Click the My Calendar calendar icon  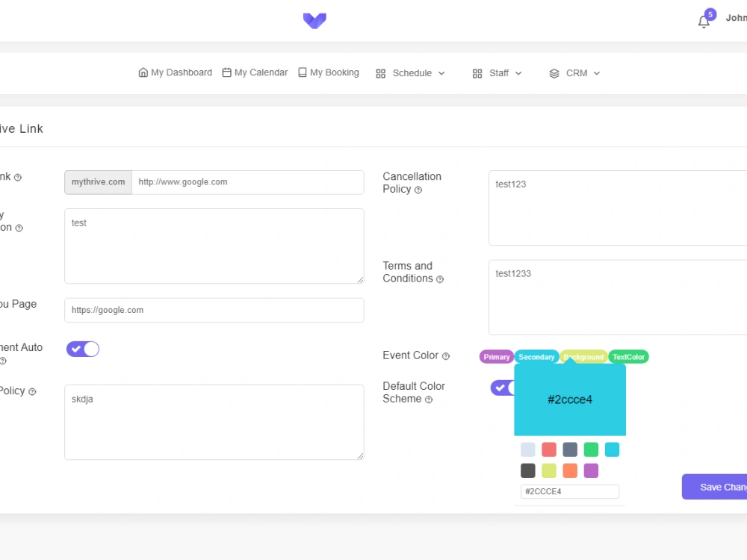click(x=227, y=72)
